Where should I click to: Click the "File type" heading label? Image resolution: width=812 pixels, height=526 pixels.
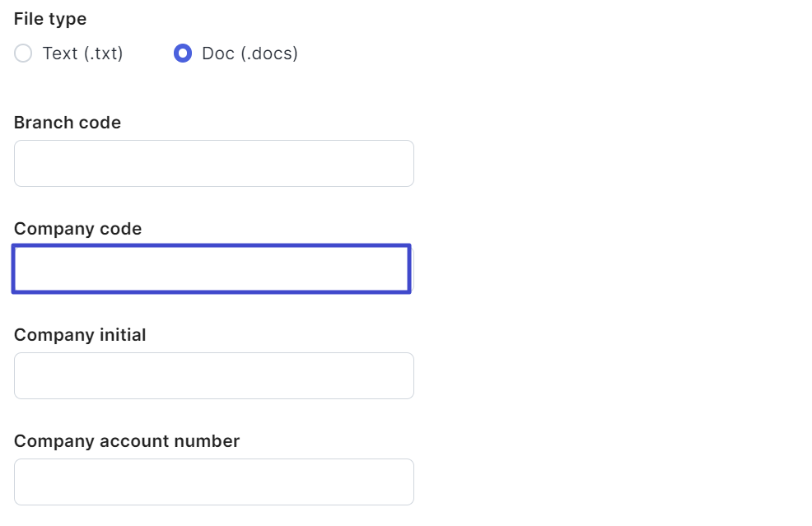pyautogui.click(x=50, y=19)
